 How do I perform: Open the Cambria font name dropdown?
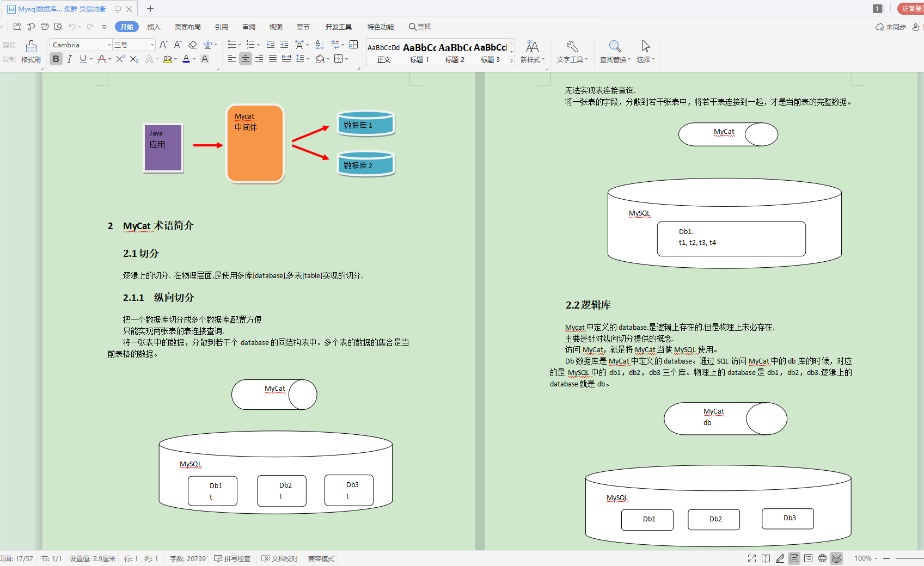point(109,45)
